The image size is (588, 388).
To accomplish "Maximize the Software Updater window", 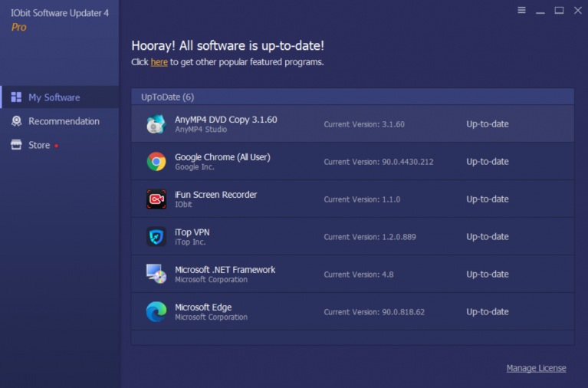I will 559,10.
